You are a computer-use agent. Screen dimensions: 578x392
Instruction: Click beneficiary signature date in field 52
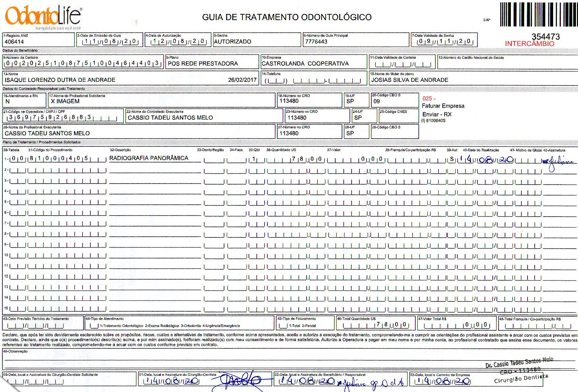pos(307,381)
